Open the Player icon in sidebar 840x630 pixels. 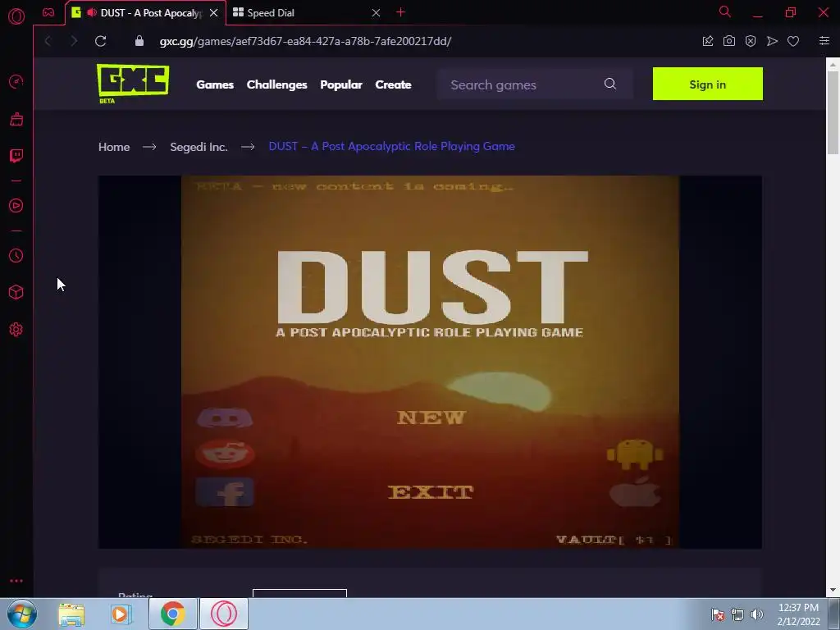16,206
